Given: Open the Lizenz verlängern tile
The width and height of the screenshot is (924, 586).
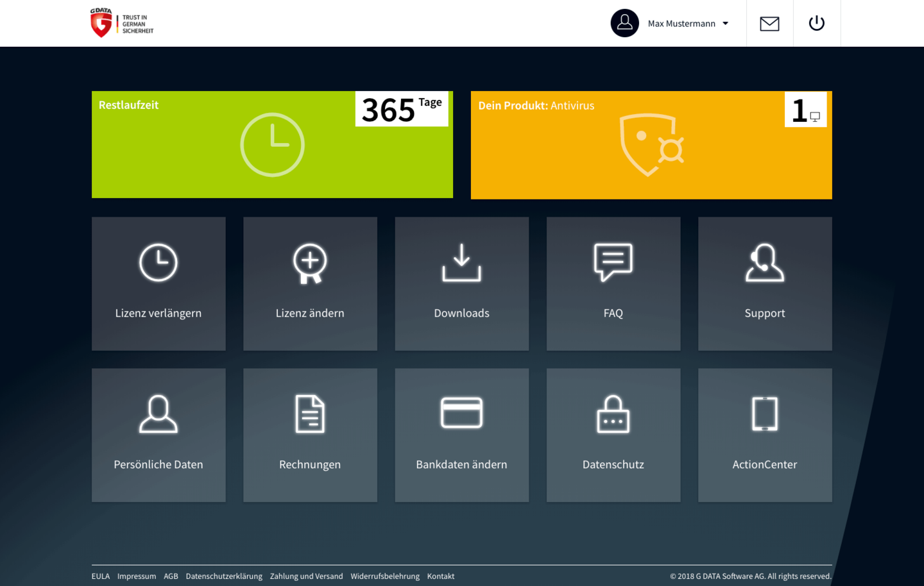Looking at the screenshot, I should [158, 283].
